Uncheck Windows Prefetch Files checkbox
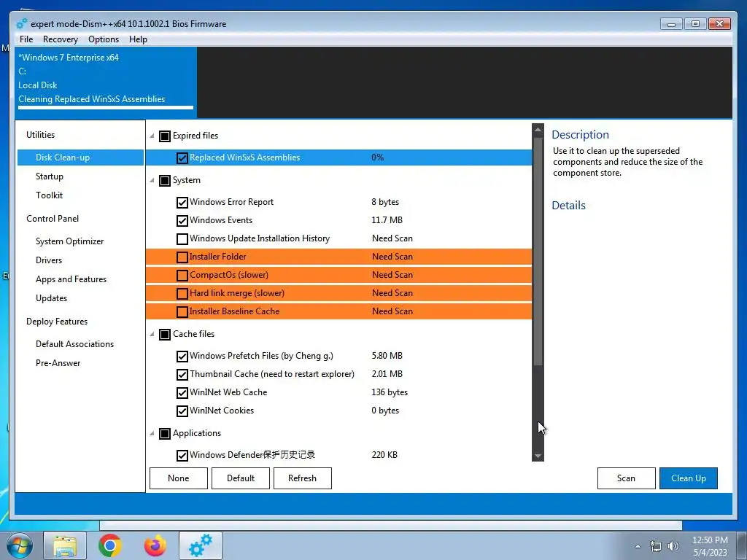The height and width of the screenshot is (560, 747). coord(182,356)
